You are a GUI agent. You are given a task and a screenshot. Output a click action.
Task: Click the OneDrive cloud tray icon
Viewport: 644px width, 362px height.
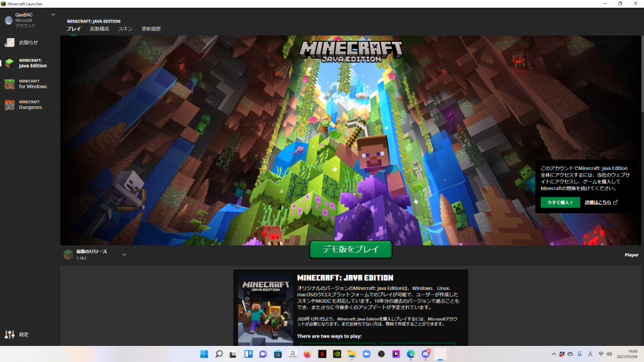[x=571, y=354]
